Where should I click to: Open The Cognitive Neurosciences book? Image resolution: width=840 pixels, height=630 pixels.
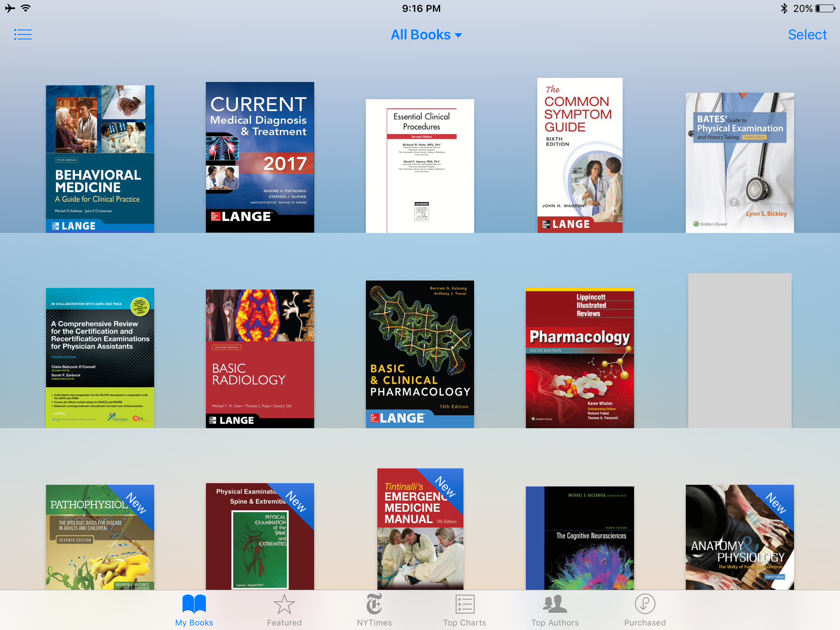click(580, 538)
